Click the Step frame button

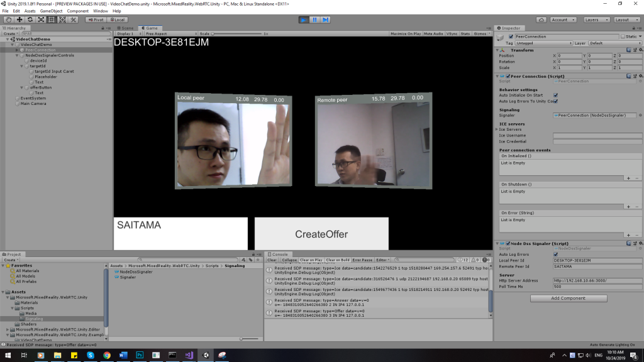pos(325,19)
